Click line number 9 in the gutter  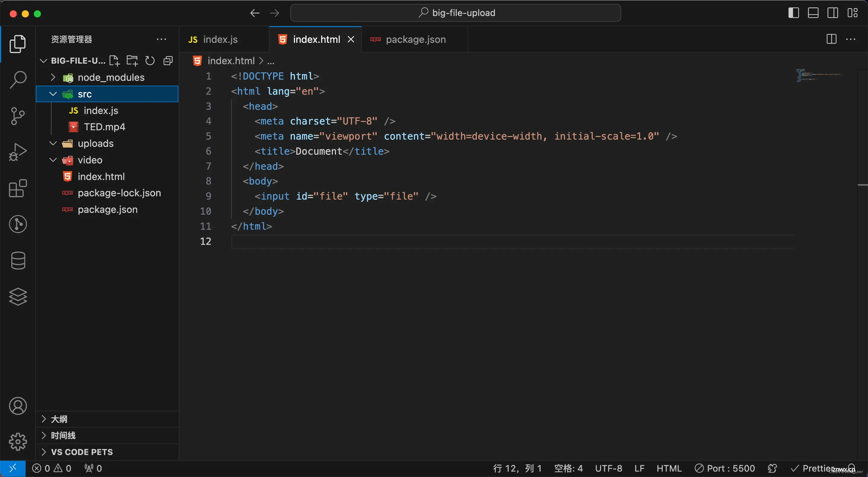209,196
